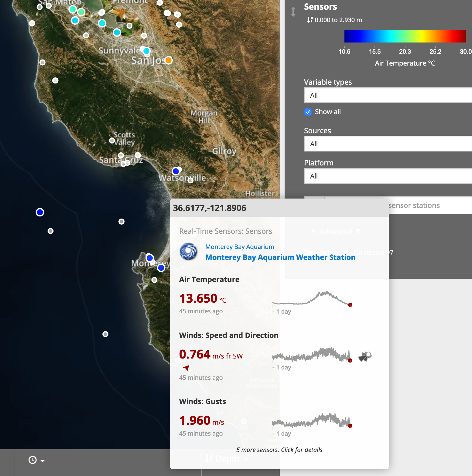Viewport: 472px width, 476px height.
Task: Click the 0.764 m/s fr SW reading
Action: coord(211,355)
